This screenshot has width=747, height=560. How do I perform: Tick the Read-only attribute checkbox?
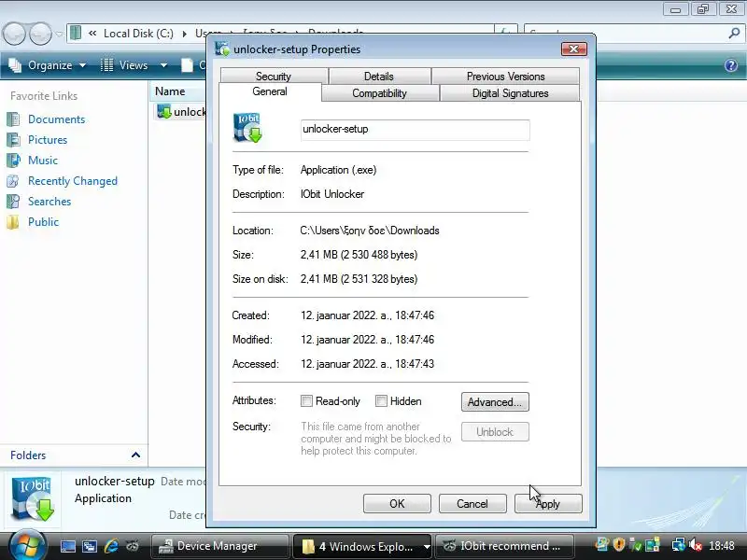tap(307, 401)
